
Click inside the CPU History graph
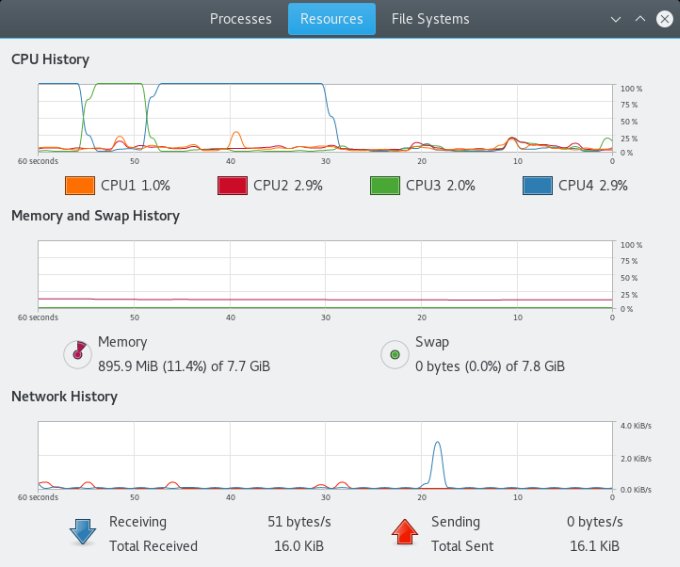coord(325,118)
